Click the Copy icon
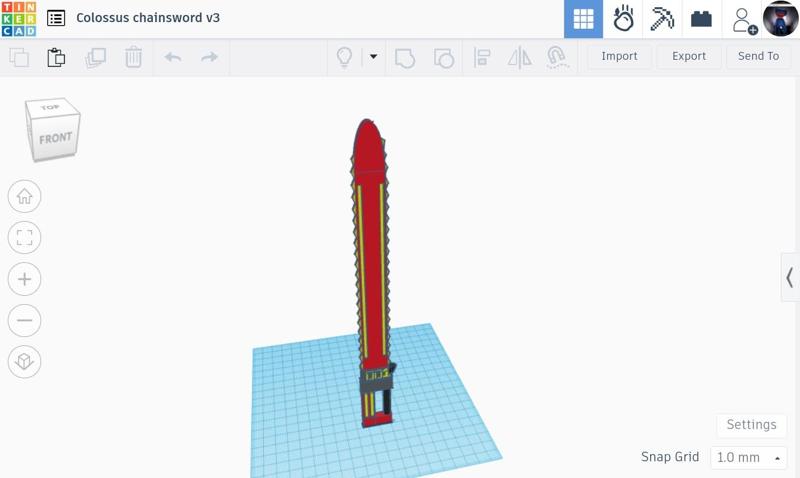Screen dimensions: 800x478 point(19,57)
